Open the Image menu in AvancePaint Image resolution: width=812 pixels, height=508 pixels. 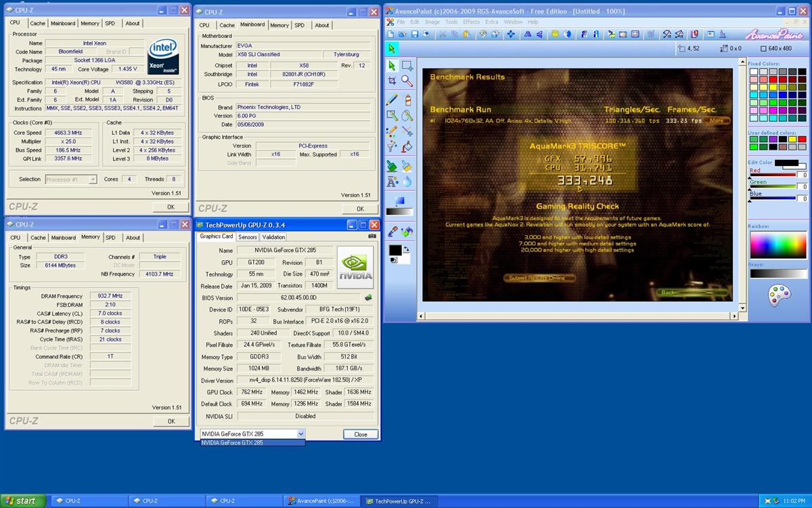432,22
